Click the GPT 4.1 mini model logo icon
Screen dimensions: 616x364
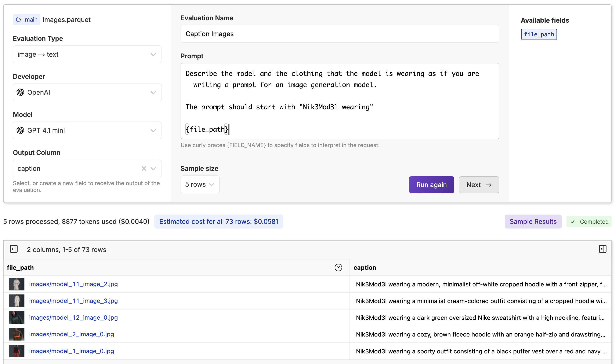tap(20, 130)
